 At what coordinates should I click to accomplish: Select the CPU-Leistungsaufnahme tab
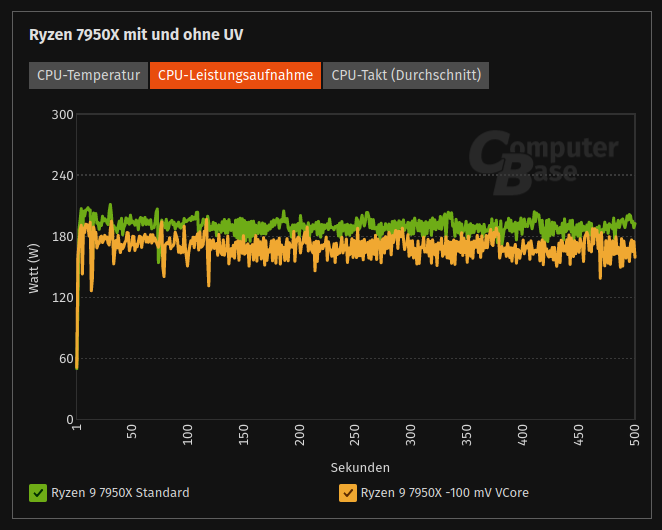[x=235, y=75]
